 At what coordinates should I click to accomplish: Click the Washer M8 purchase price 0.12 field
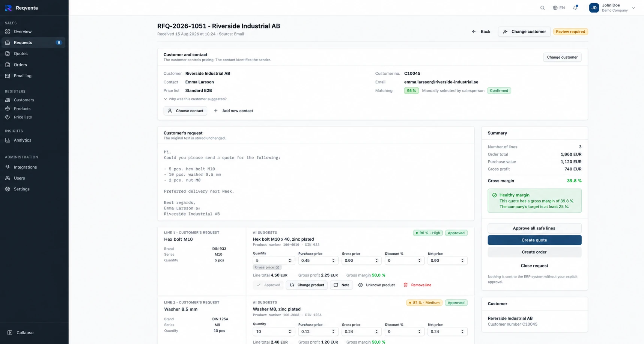(x=318, y=332)
